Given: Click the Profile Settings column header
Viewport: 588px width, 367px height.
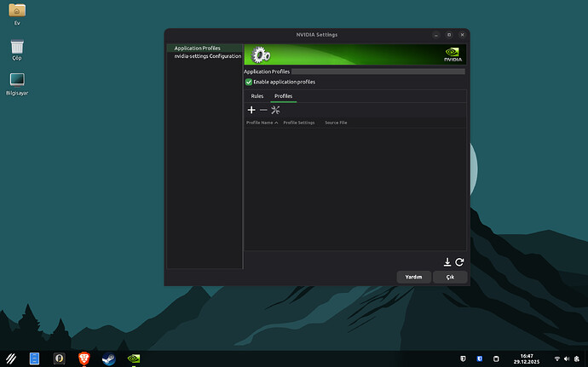Looking at the screenshot, I should [298, 123].
